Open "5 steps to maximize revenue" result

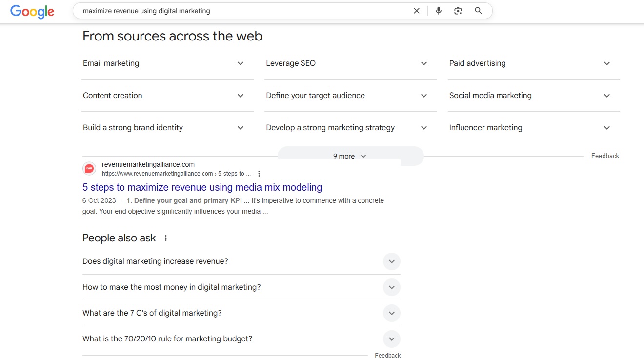tap(202, 187)
